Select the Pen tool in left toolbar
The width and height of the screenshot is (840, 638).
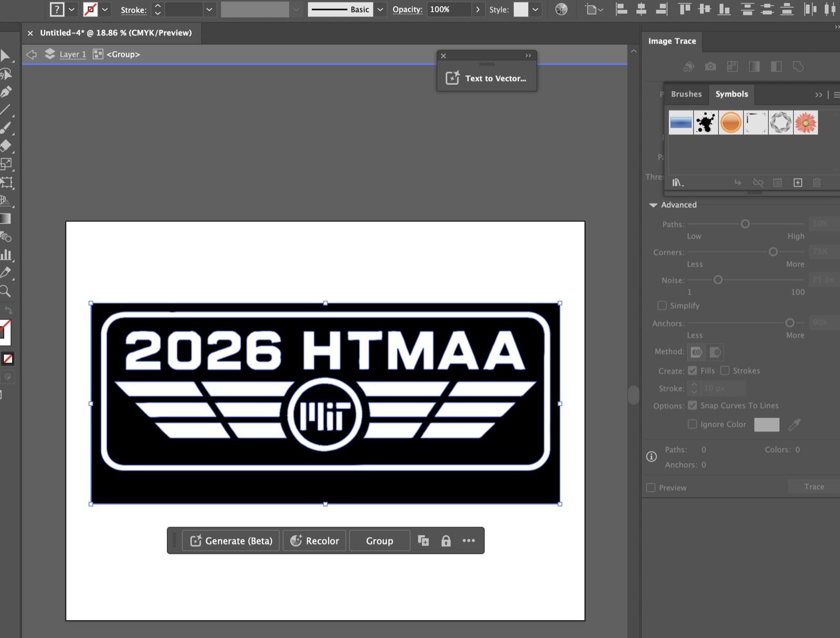point(6,92)
